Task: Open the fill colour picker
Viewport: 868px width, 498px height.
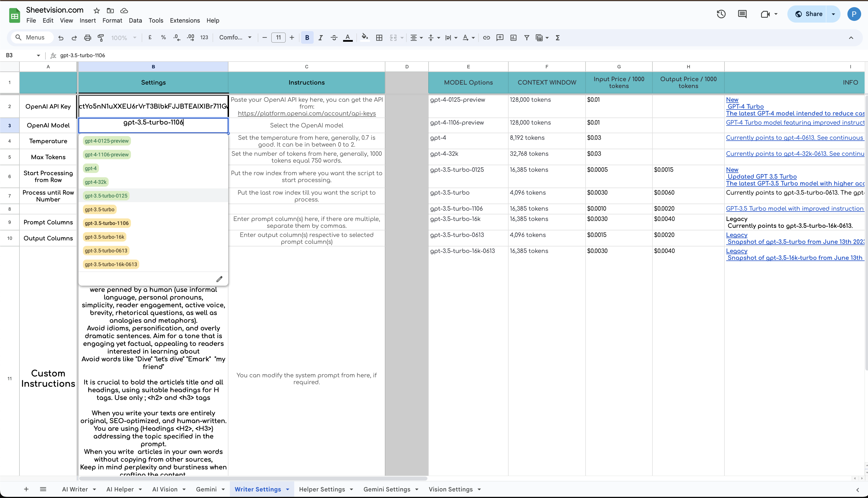Action: pos(365,38)
